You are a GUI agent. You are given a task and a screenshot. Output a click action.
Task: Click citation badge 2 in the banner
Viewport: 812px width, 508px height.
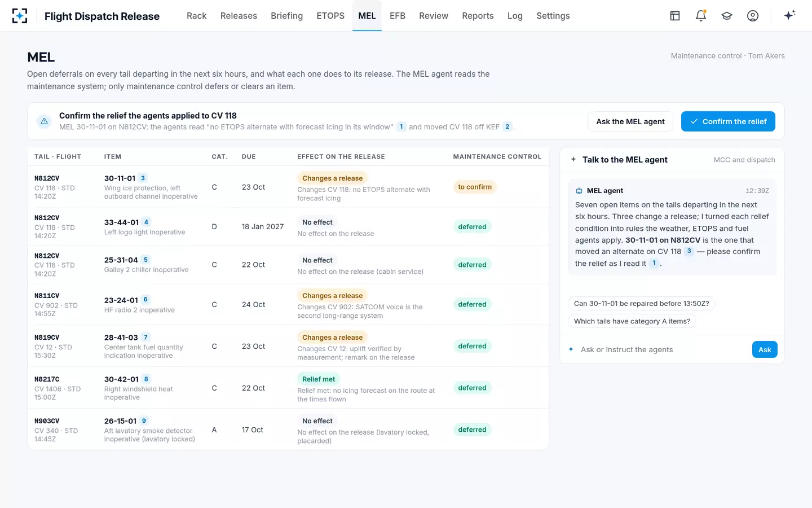tap(507, 127)
